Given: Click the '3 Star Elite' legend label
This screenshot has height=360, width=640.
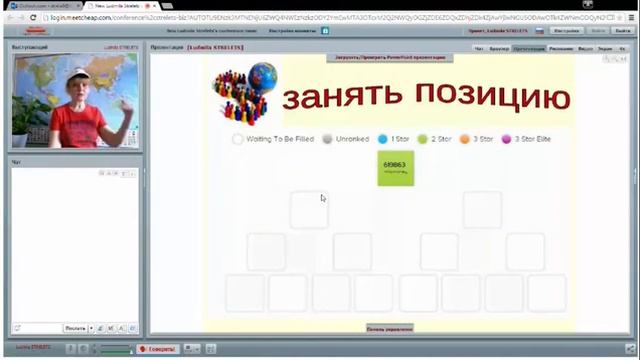Looking at the screenshot, I should 533,139.
